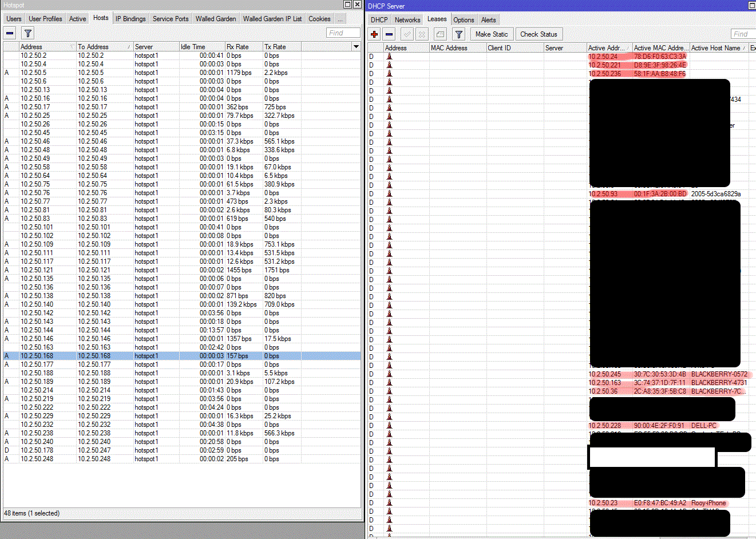
Task: Select active address 10.2.50.228 in leases
Action: (604, 426)
